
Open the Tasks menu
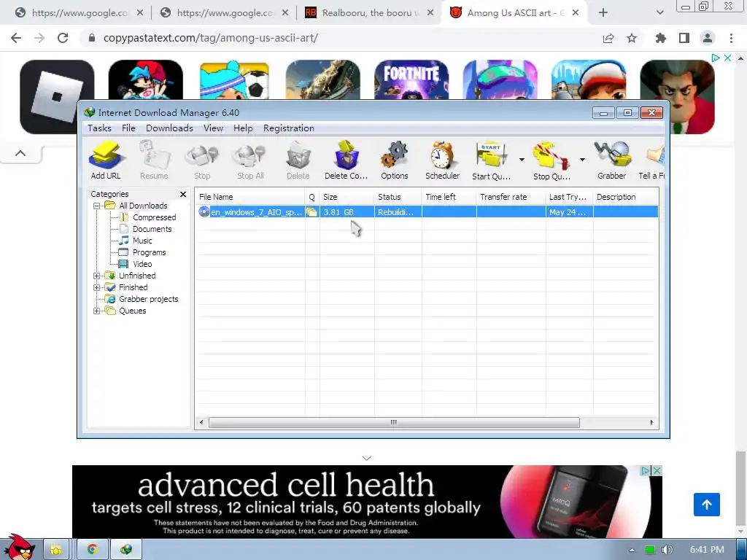point(99,128)
